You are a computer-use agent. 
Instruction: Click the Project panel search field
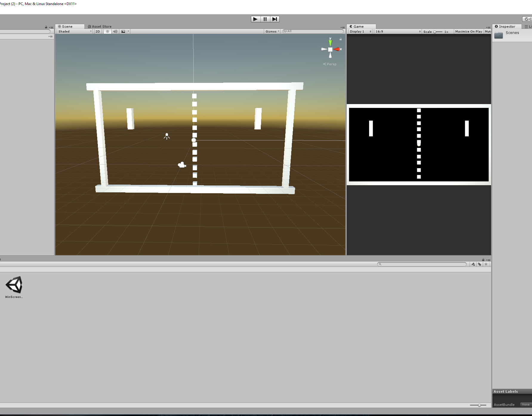[422, 264]
